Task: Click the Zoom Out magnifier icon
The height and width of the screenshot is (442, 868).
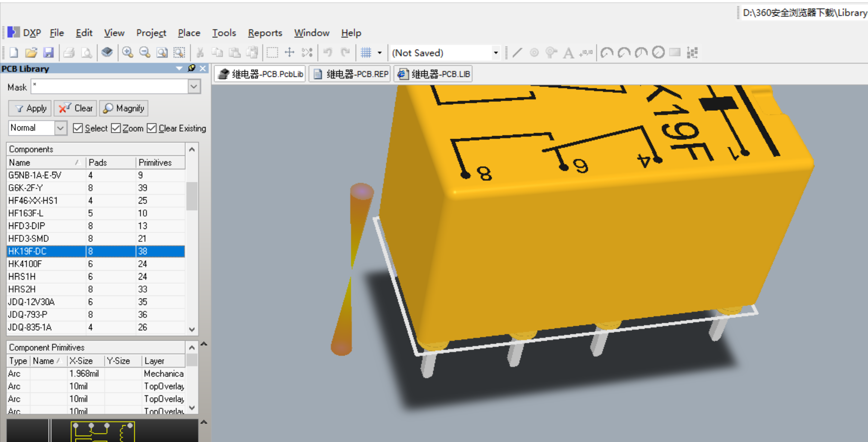Action: click(145, 53)
